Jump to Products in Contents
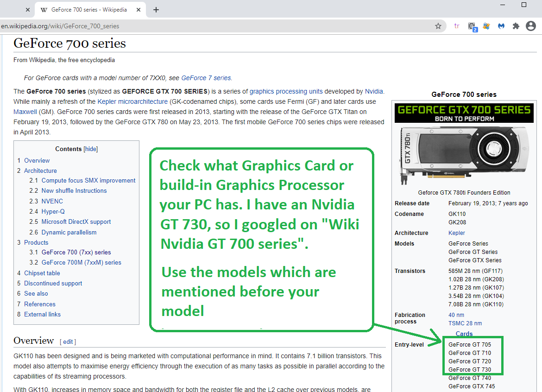This screenshot has width=542, height=392. 36,242
